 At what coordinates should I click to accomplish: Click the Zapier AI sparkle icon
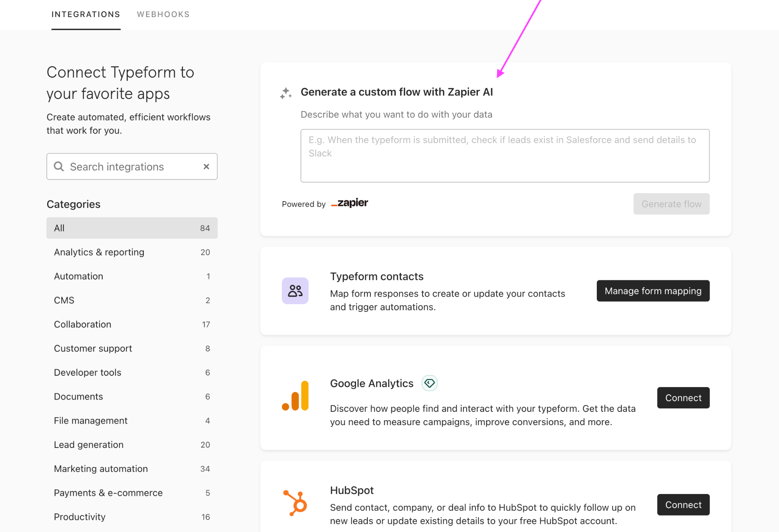(286, 93)
